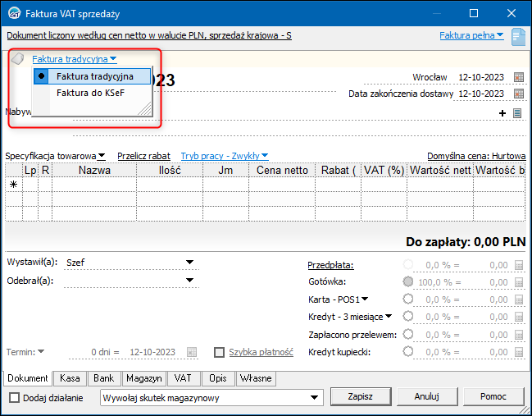
Task: Click the Nazwa column header
Action: [94, 170]
